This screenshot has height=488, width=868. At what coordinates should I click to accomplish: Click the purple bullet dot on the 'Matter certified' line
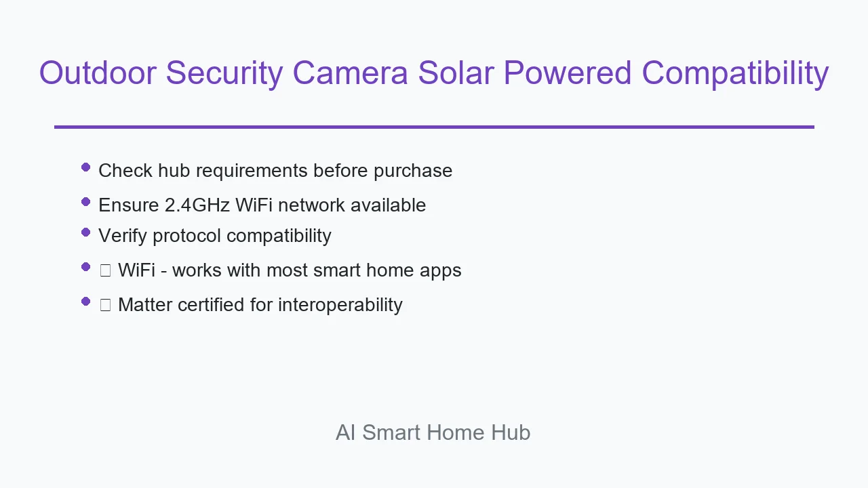pyautogui.click(x=85, y=302)
